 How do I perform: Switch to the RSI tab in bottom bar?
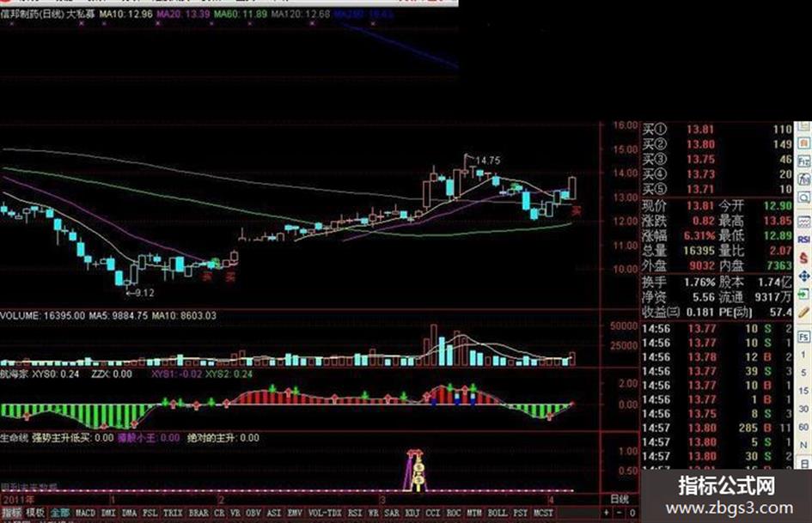pyautogui.click(x=355, y=513)
